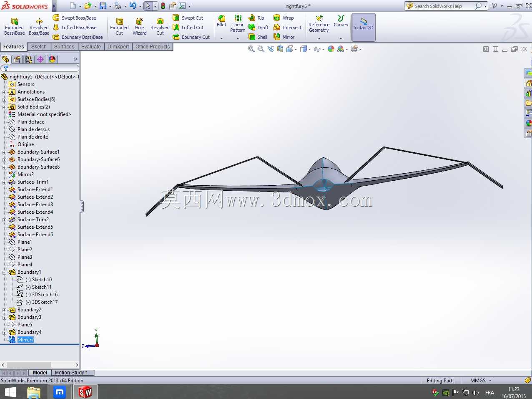The height and width of the screenshot is (399, 532).
Task: Open the FeatureManager design tree tab
Action: coord(5,59)
